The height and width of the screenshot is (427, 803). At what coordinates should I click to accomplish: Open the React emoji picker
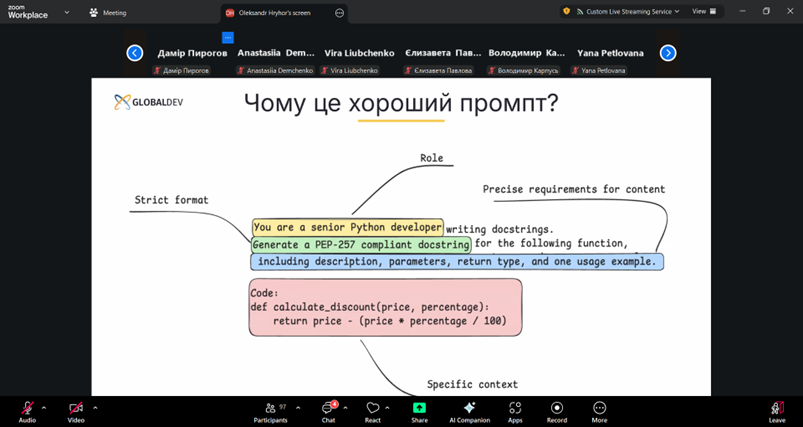(373, 410)
